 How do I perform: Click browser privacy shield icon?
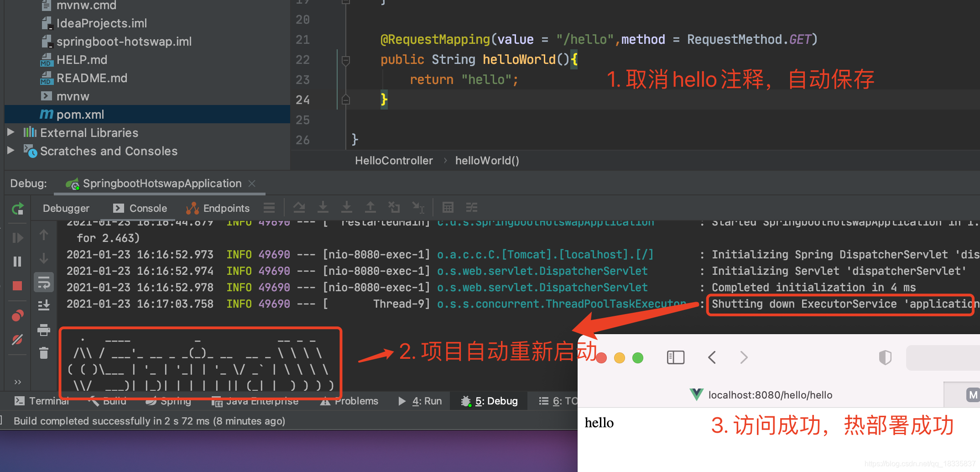(885, 357)
